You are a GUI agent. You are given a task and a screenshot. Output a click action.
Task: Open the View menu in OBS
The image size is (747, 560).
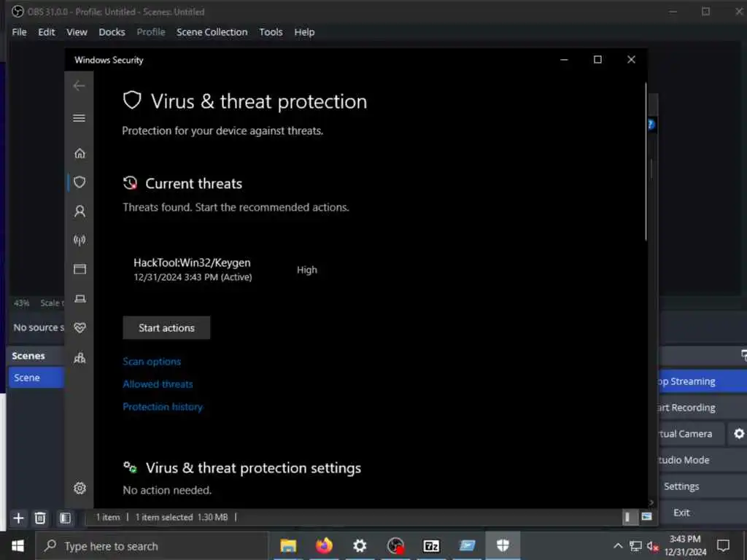[x=77, y=32]
